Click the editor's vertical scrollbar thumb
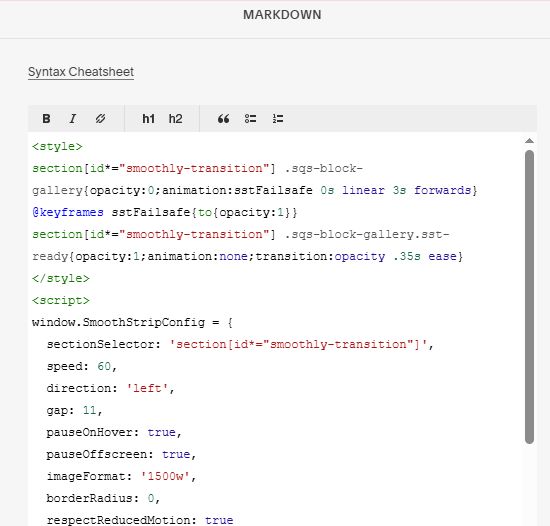The width and height of the screenshot is (550, 526). click(x=529, y=297)
